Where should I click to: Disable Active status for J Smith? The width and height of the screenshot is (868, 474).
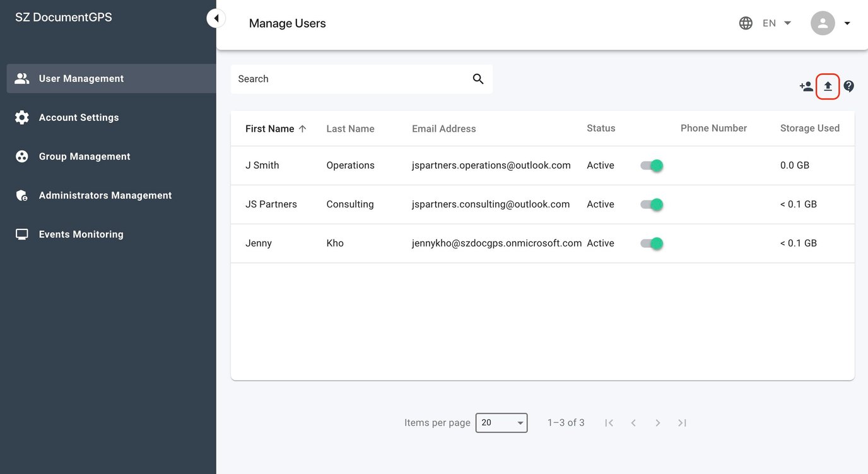coord(652,165)
